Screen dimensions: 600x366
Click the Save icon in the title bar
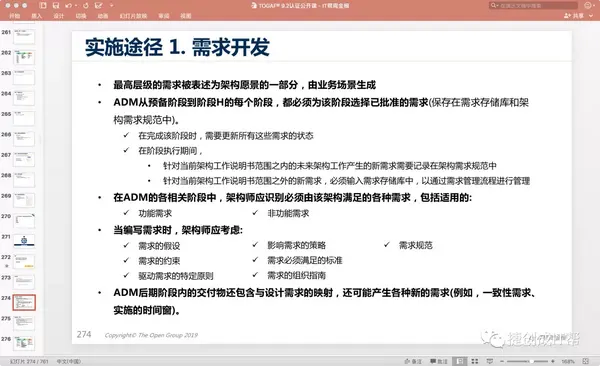56,5
